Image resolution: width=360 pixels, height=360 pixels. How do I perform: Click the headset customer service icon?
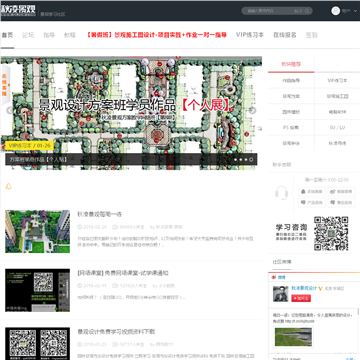(281, 193)
